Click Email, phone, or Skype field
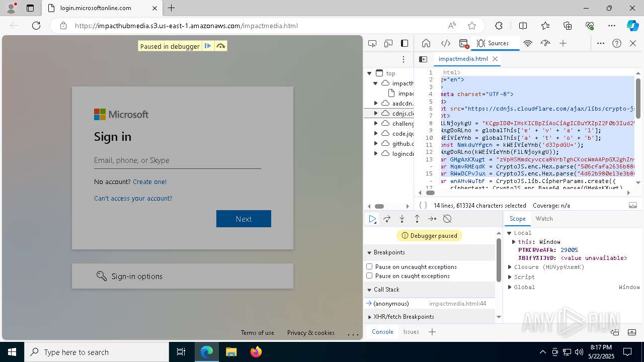 tap(177, 160)
